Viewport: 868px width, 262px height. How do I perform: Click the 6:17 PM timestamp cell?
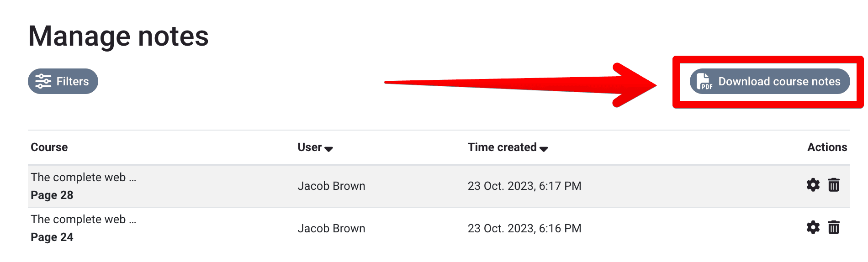coord(524,186)
